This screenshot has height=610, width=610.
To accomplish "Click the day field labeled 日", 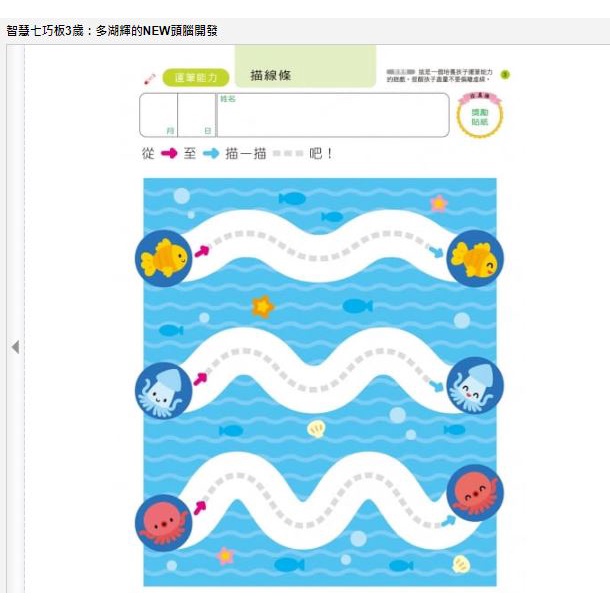I will coord(197,115).
